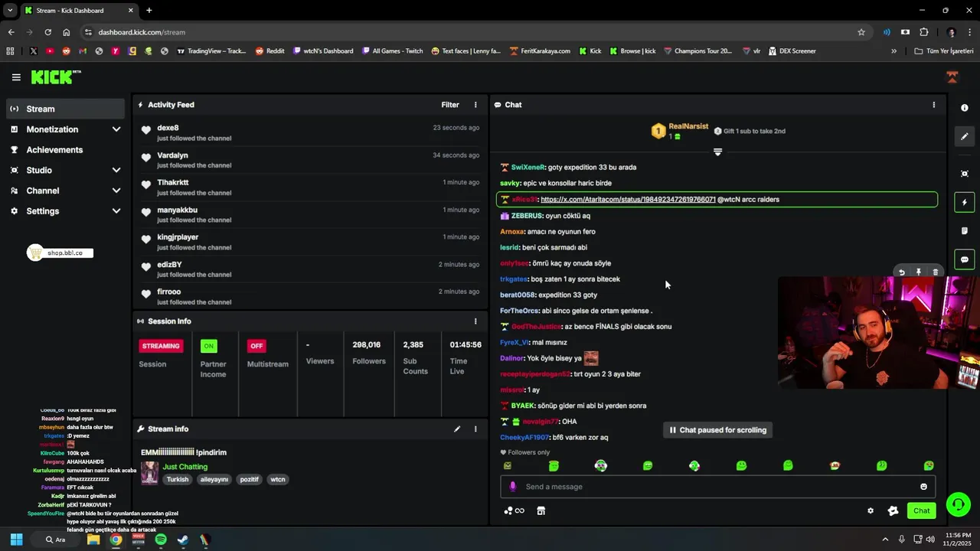Click the pencil edit icon in right sidebar

pyautogui.click(x=965, y=136)
